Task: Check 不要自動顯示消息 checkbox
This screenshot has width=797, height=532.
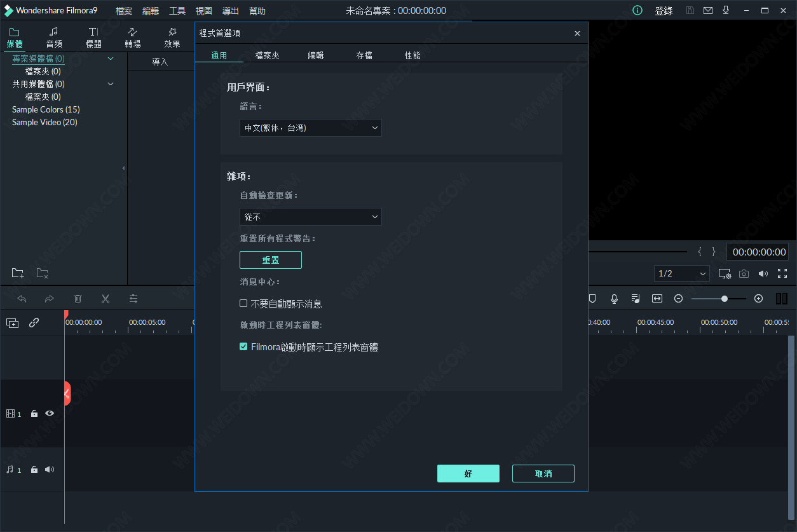Action: pyautogui.click(x=243, y=304)
